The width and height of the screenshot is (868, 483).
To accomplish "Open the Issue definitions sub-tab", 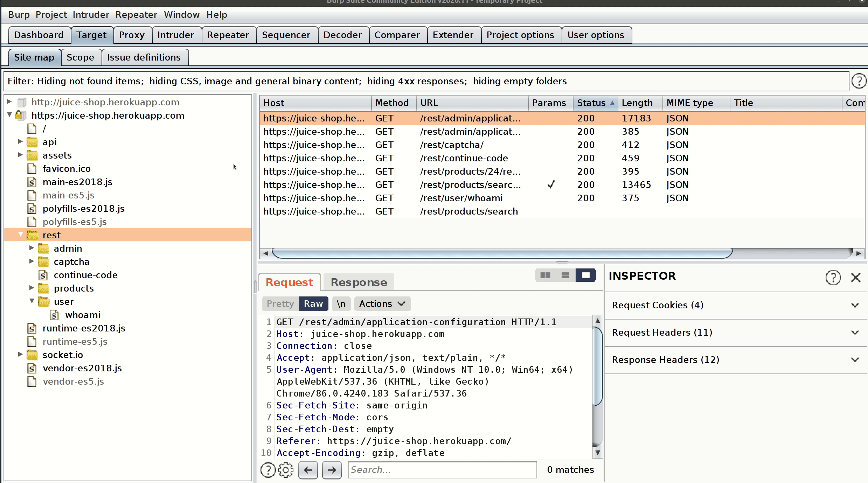I will (144, 57).
